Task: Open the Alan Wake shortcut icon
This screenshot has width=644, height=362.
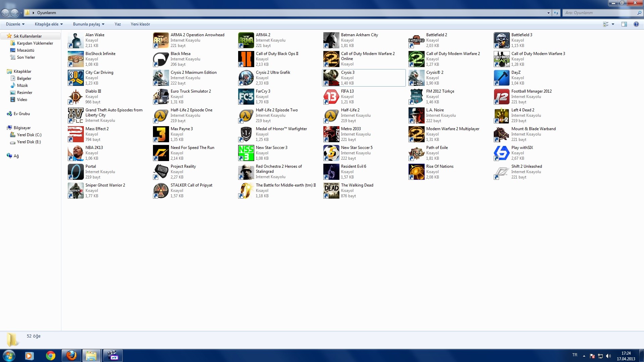Action: pyautogui.click(x=76, y=40)
